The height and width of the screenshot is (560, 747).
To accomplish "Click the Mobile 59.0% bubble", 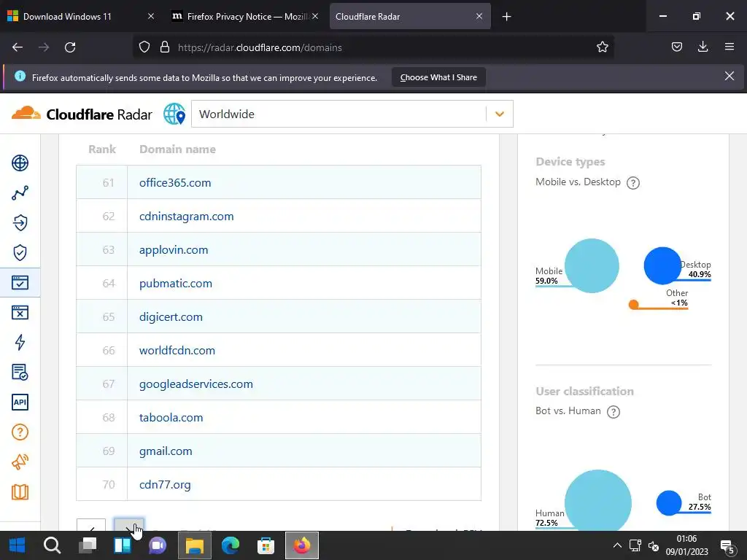I will 592,265.
